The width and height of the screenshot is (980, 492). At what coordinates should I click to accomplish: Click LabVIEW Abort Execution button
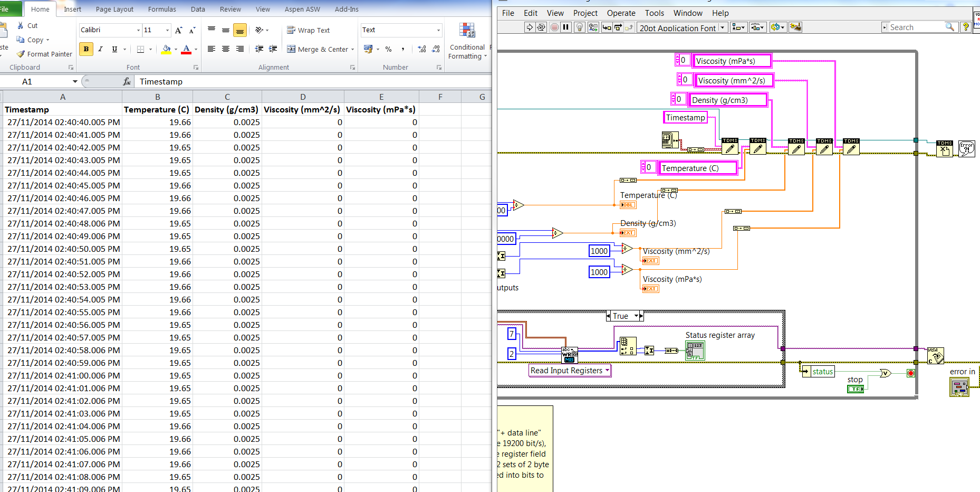pyautogui.click(x=554, y=27)
